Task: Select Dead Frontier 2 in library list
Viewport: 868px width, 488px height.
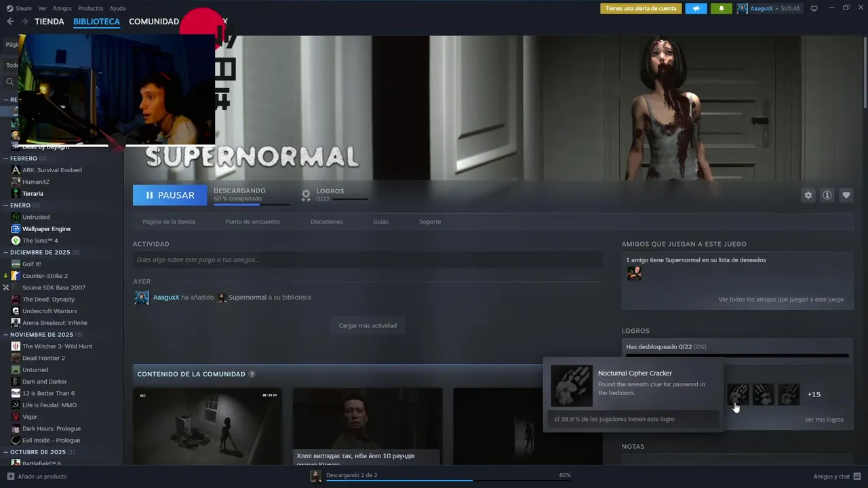Action: [43, 358]
